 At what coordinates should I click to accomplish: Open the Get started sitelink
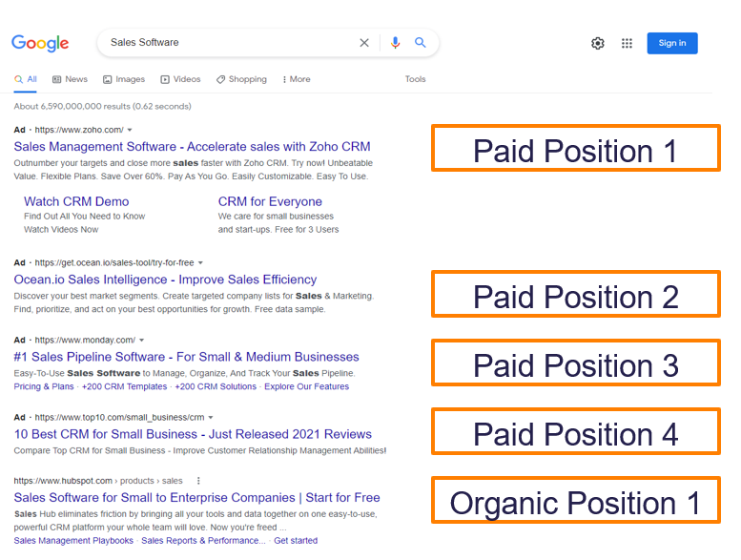coord(296,541)
